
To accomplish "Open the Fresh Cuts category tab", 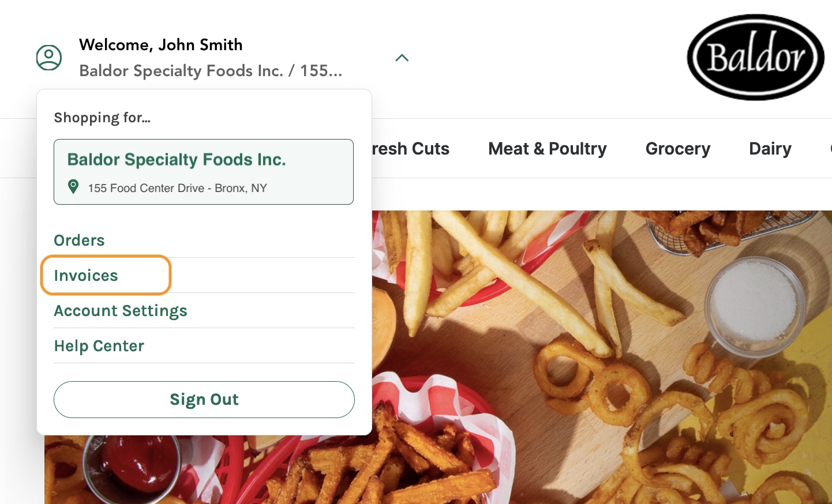I will coord(411,149).
